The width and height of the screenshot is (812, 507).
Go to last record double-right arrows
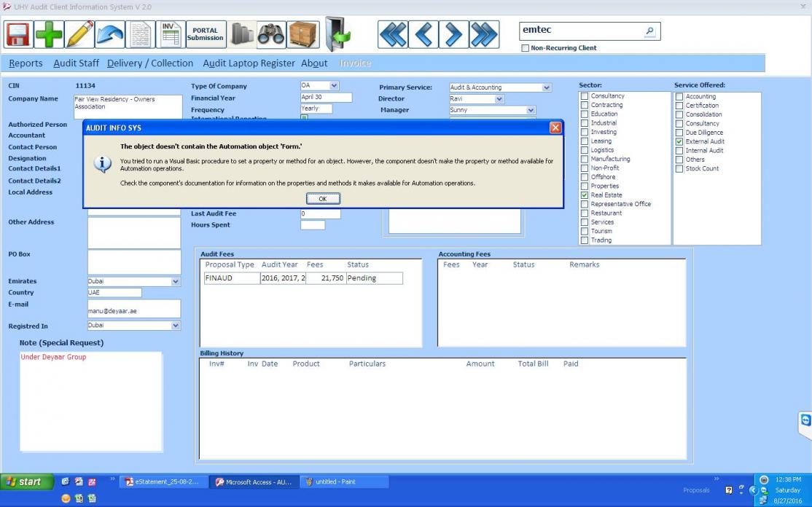(x=484, y=35)
